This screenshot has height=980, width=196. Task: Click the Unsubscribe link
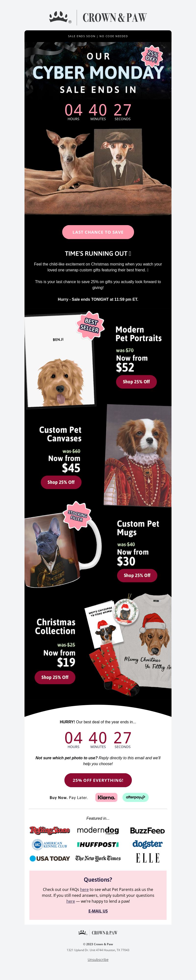pos(98,960)
